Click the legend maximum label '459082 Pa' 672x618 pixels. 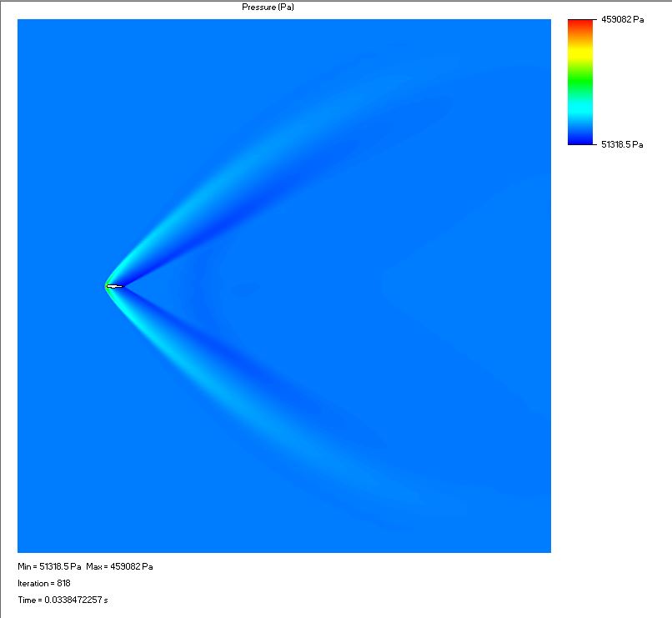[x=622, y=19]
